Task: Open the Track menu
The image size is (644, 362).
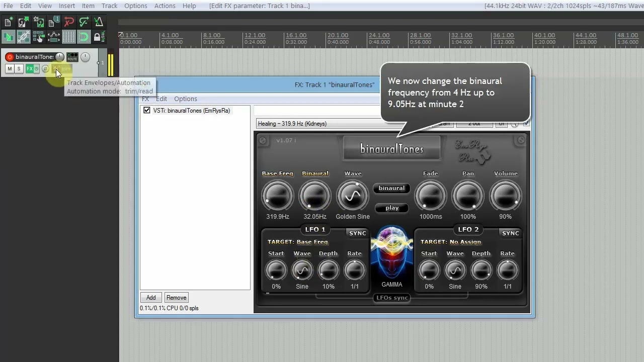Action: click(109, 6)
